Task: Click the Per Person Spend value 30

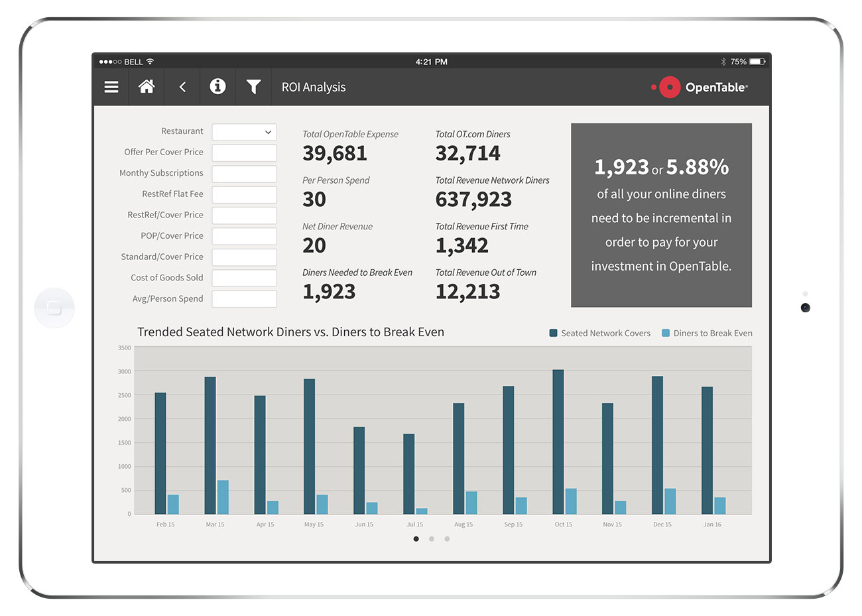Action: (x=314, y=200)
